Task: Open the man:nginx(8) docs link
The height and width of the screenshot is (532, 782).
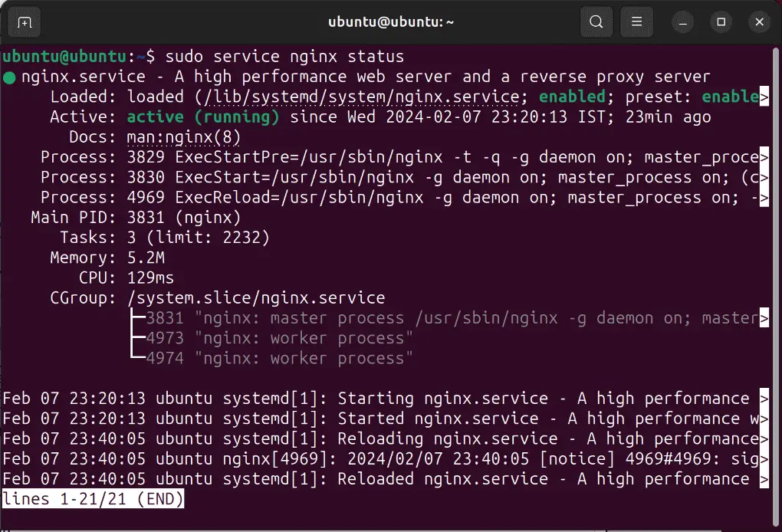Action: 183,137
